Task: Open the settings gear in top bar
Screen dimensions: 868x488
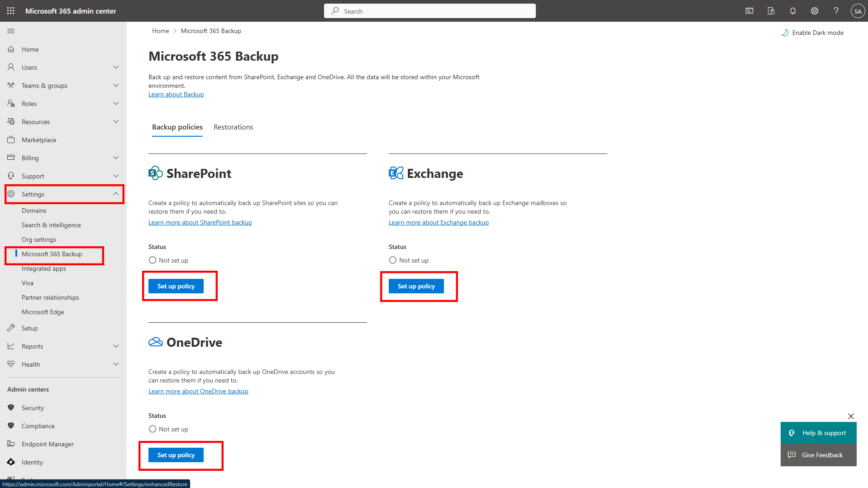Action: pyautogui.click(x=814, y=10)
